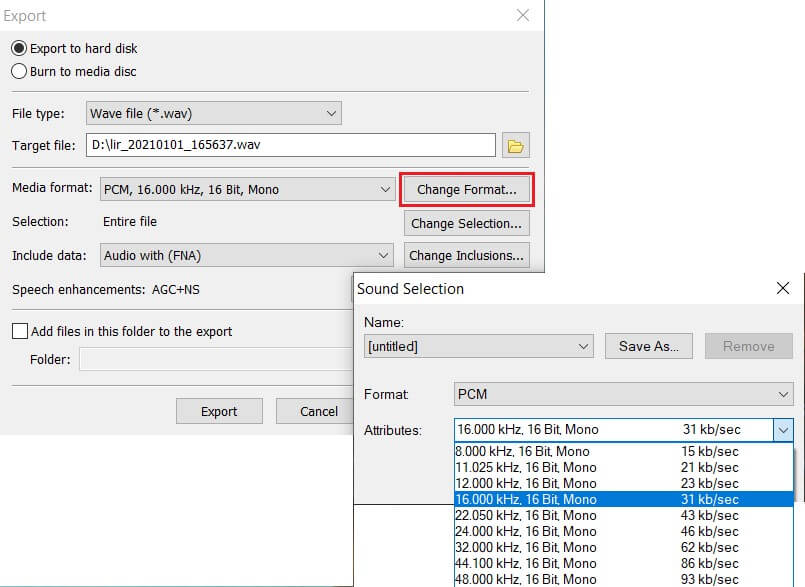Click the Change Format button
Image resolution: width=805 pixels, height=587 pixels.
tap(467, 188)
